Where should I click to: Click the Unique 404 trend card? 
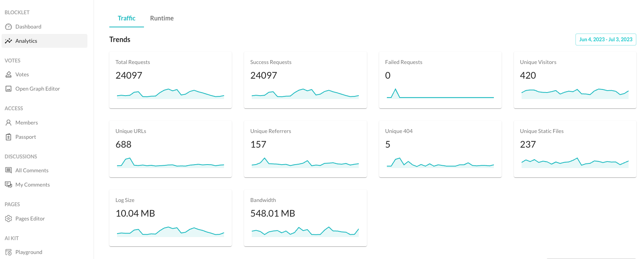tap(440, 149)
